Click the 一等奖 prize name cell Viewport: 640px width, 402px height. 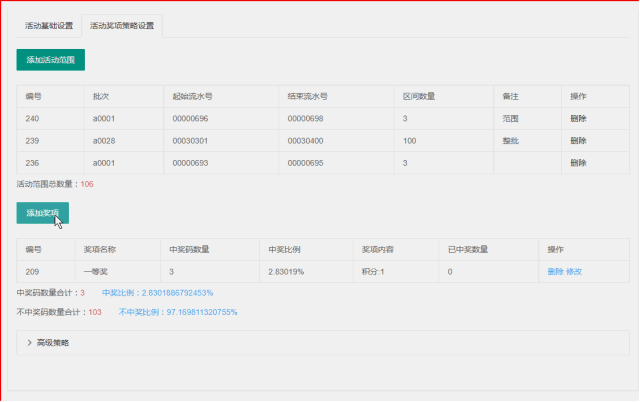[x=93, y=271]
